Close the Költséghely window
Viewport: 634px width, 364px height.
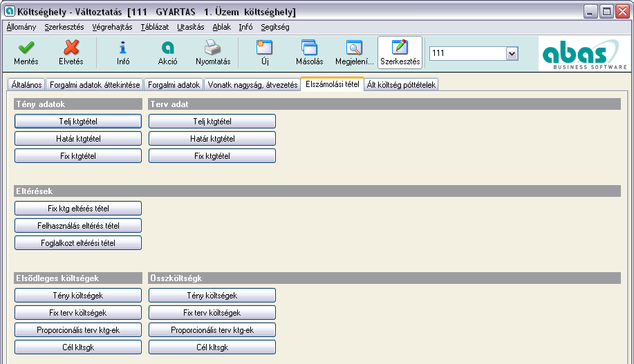point(622,11)
